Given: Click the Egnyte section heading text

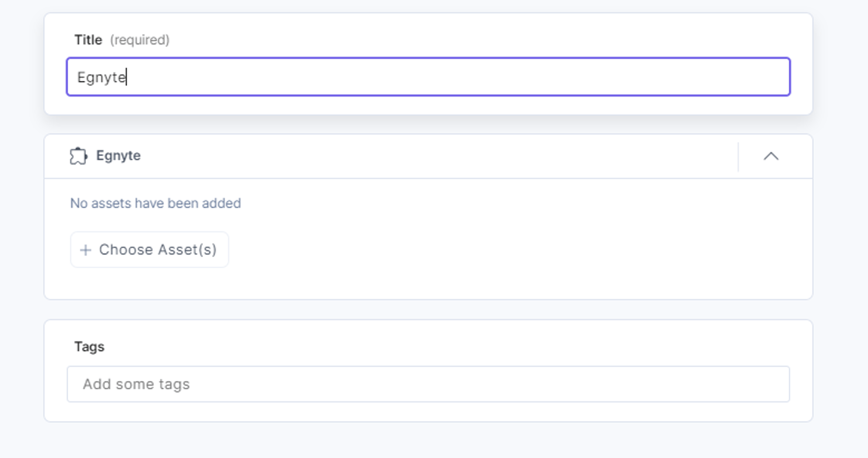Looking at the screenshot, I should [118, 155].
